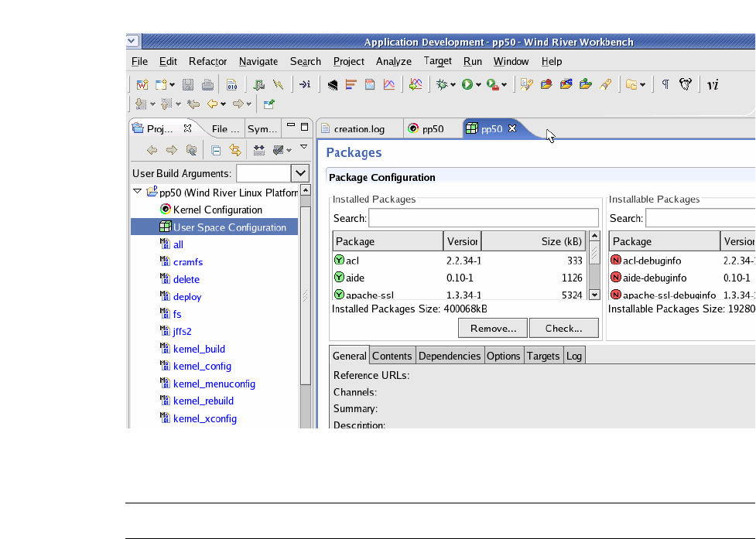
Task: Click Installed Packages scrollbar down arrow
Action: [594, 295]
